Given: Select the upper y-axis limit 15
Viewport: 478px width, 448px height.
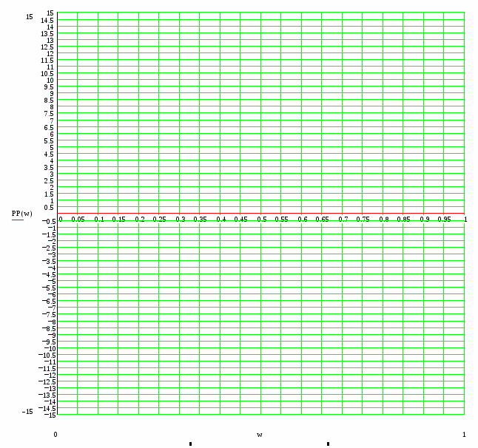Looking at the screenshot, I should tap(28, 16).
